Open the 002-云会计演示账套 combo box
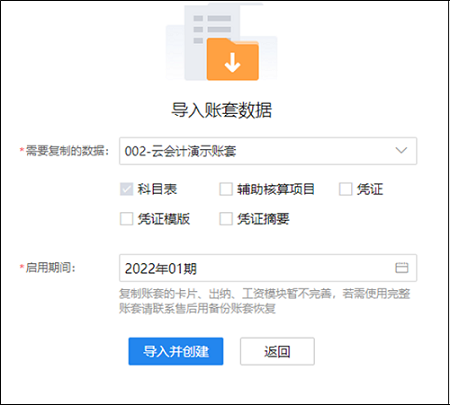The image size is (450, 405). coord(268,151)
